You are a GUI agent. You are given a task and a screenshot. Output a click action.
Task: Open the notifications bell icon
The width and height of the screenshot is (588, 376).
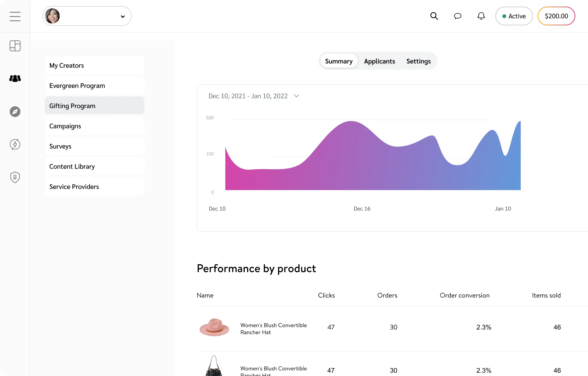point(481,16)
